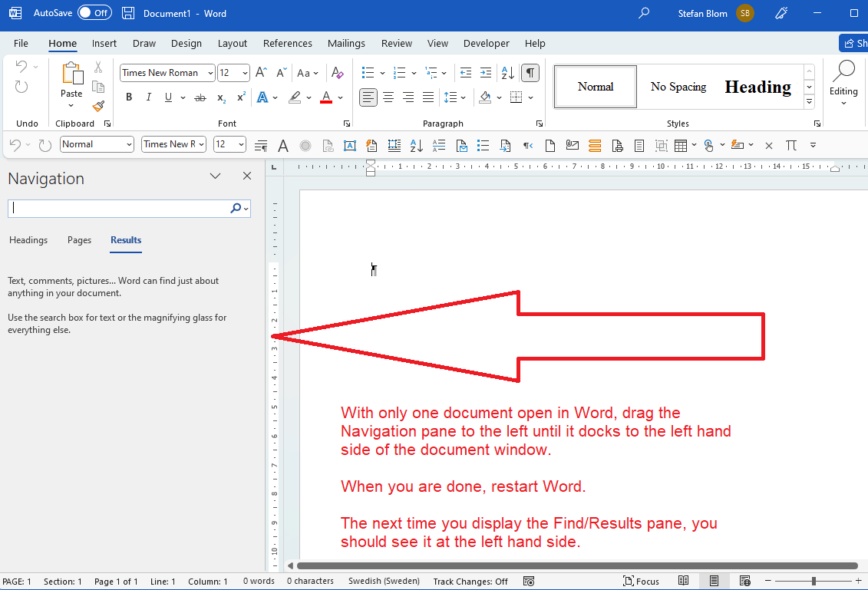Justify the paragraph text
Image resolution: width=868 pixels, height=590 pixels.
coord(428,97)
